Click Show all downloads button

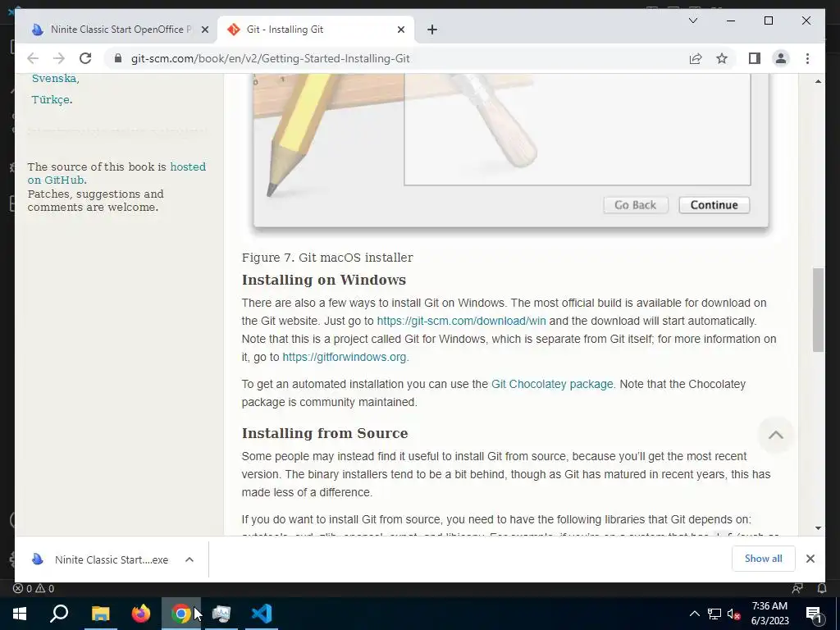pos(764,559)
